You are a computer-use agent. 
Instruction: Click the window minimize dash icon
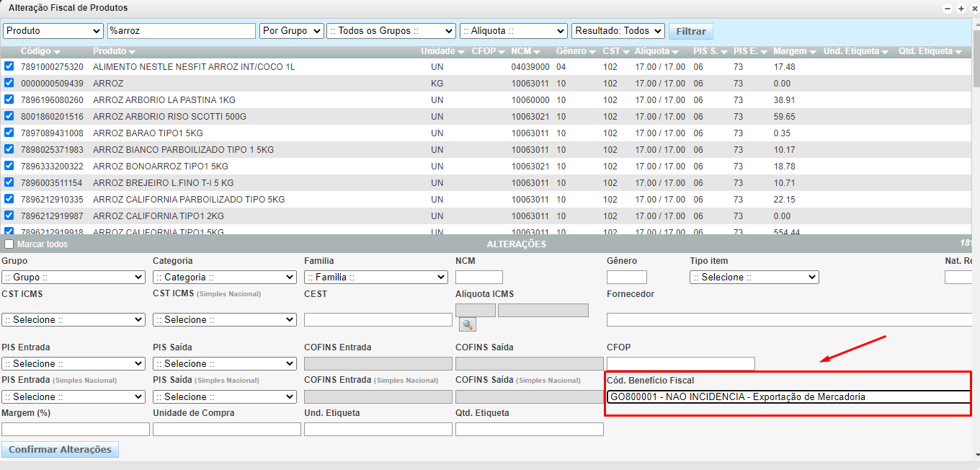(x=948, y=9)
